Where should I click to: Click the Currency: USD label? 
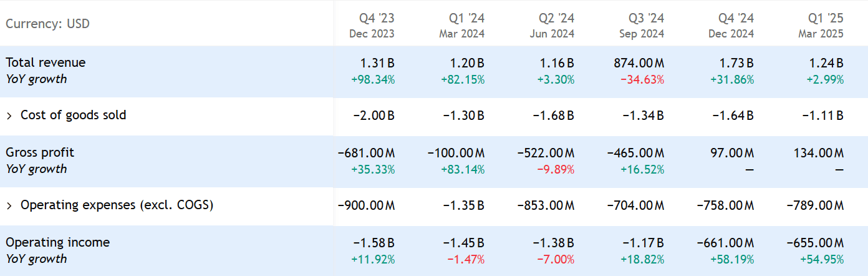point(47,24)
